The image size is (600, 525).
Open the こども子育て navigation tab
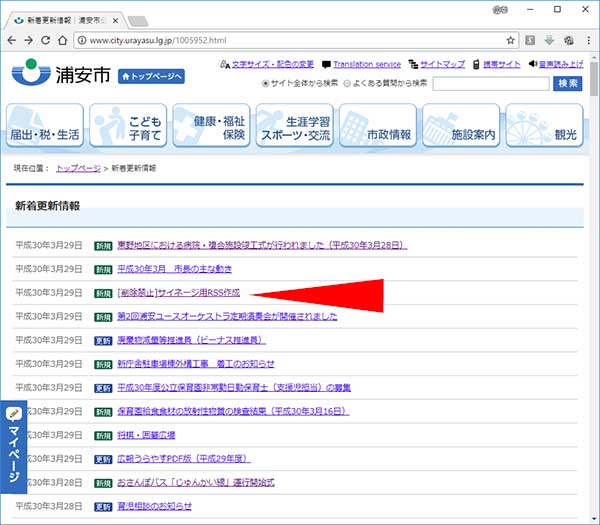point(128,125)
